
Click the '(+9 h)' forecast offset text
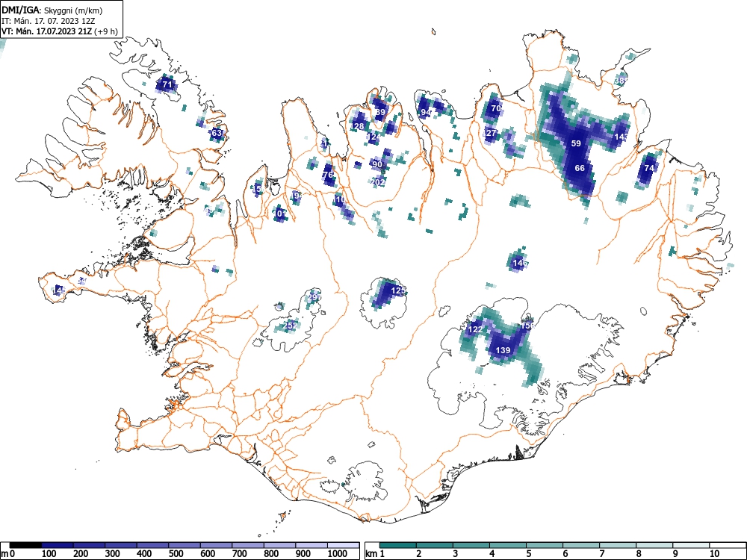[106, 31]
